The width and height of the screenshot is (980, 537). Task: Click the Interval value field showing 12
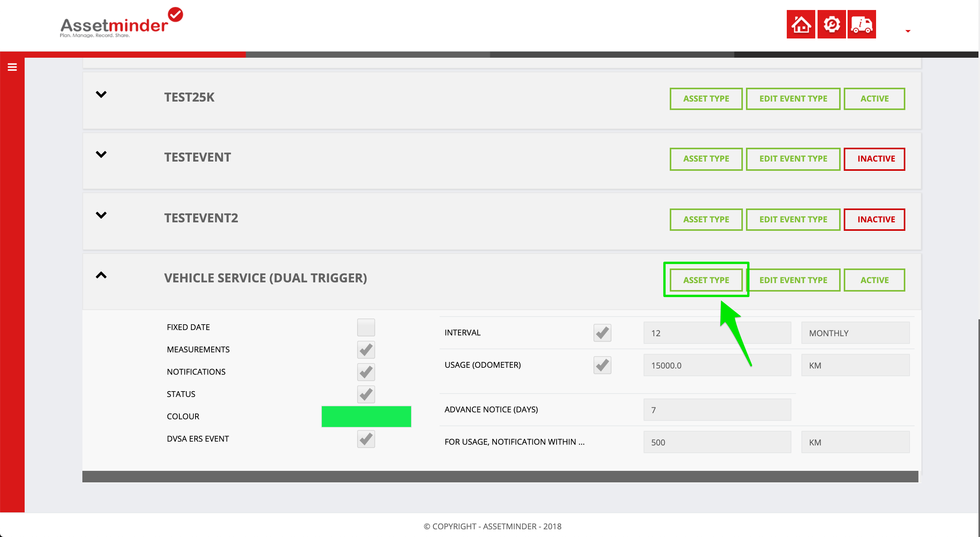(x=717, y=333)
